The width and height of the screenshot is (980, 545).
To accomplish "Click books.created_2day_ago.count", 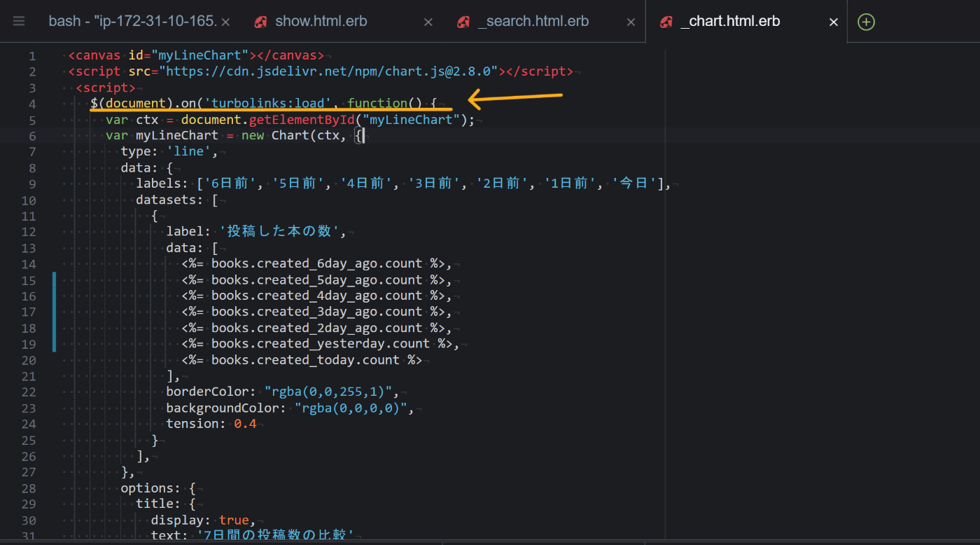I will coord(316,329).
